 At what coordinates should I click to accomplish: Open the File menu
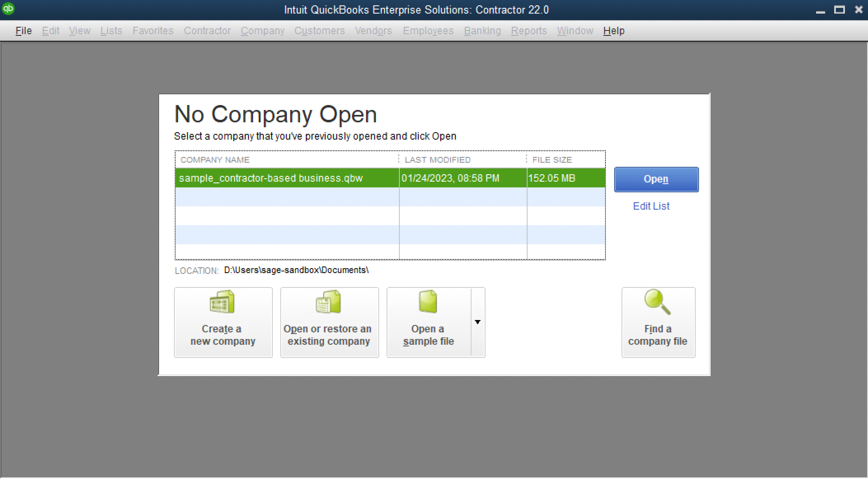[x=23, y=31]
